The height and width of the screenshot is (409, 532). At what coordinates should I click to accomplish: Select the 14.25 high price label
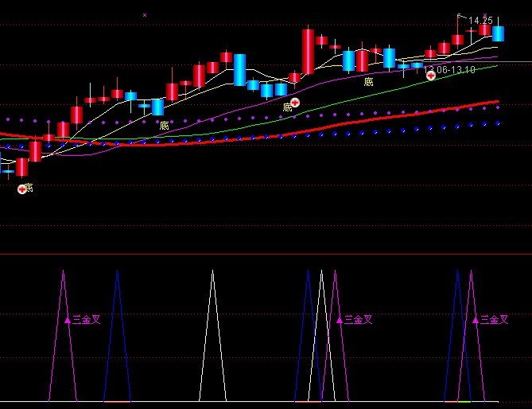click(x=480, y=21)
